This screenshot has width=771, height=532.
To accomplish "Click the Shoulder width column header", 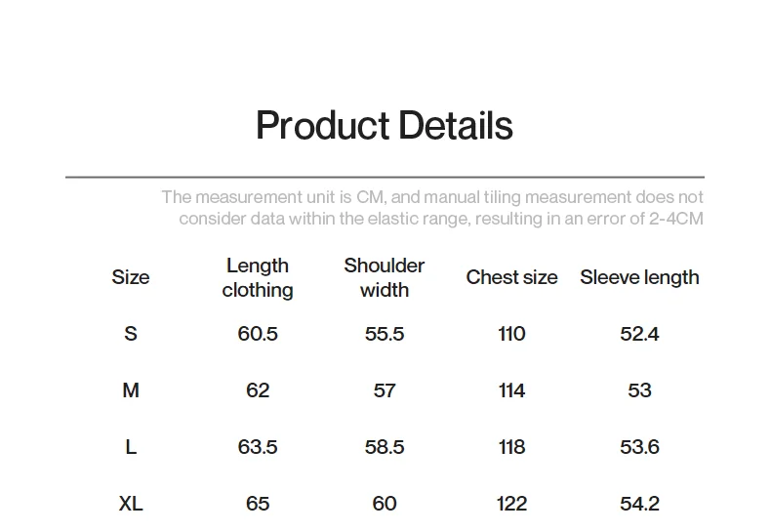I will point(385,278).
